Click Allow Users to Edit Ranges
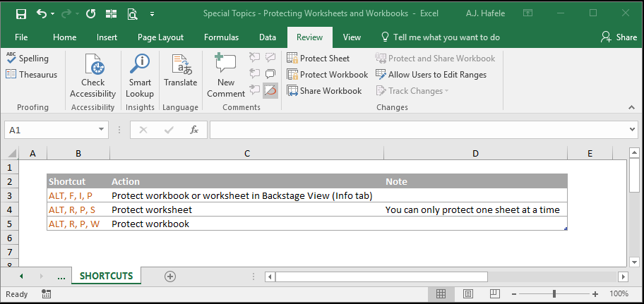 coord(431,75)
